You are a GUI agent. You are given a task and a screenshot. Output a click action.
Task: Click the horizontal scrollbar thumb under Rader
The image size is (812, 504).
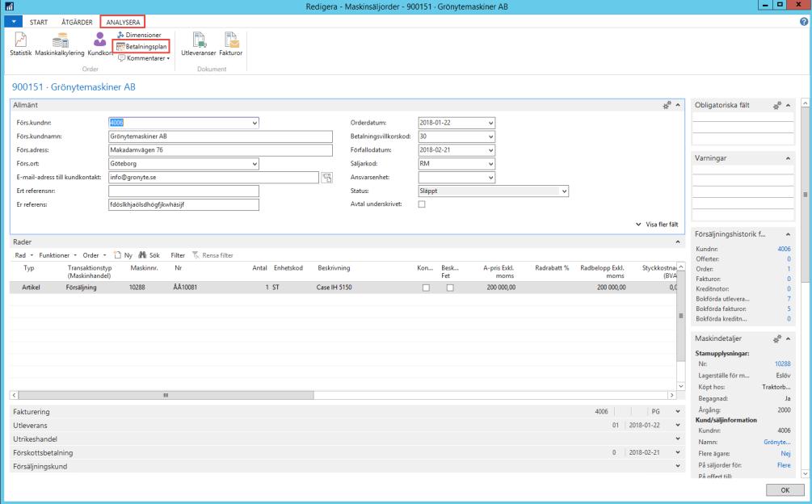(166, 395)
